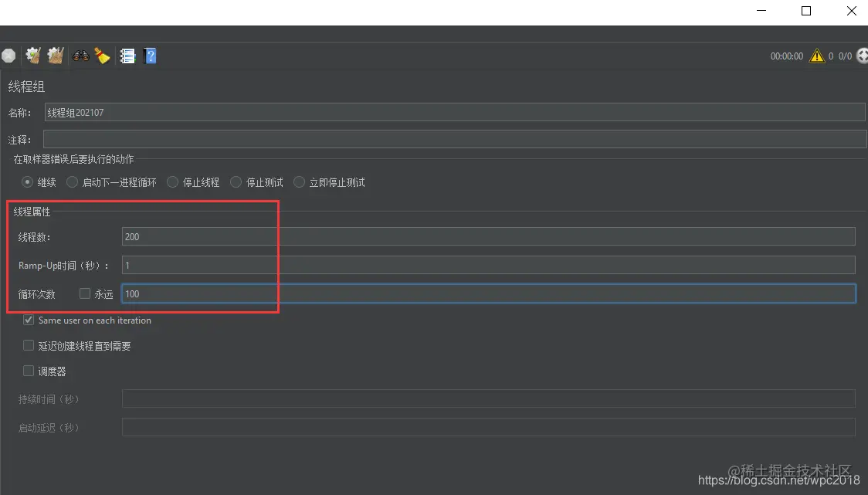
Task: Click the 0/0 active threads counter
Action: (845, 56)
